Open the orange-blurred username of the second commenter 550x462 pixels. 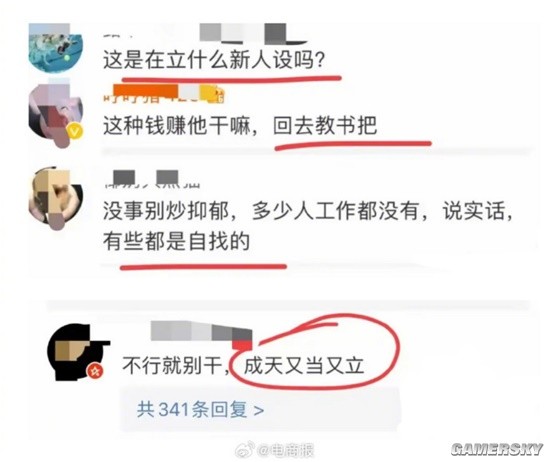[163, 94]
